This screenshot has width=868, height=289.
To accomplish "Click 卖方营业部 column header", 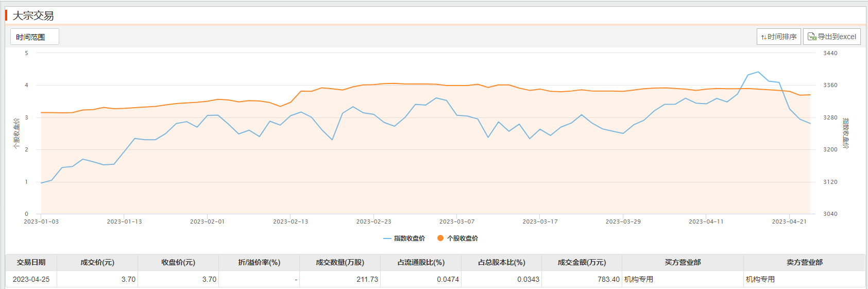I will click(x=804, y=262).
